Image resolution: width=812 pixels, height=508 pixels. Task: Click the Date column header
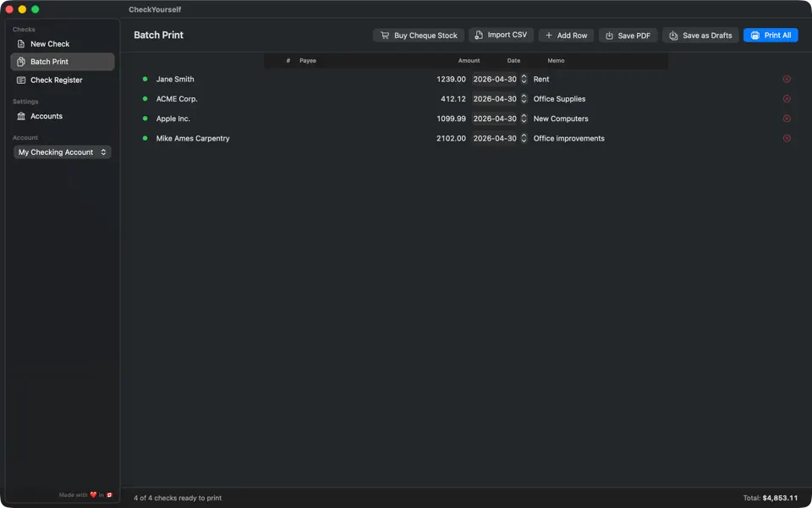513,61
